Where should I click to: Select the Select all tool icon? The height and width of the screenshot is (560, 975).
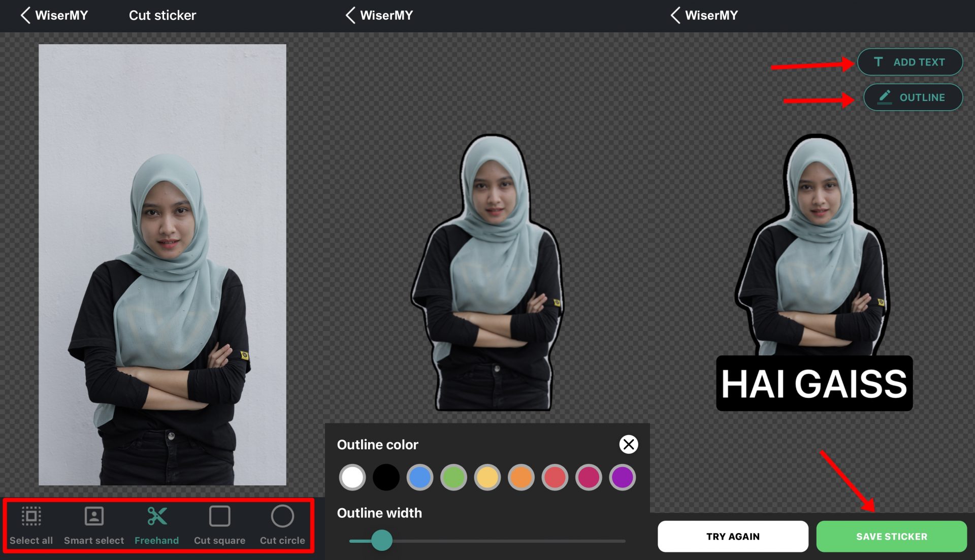point(31,517)
